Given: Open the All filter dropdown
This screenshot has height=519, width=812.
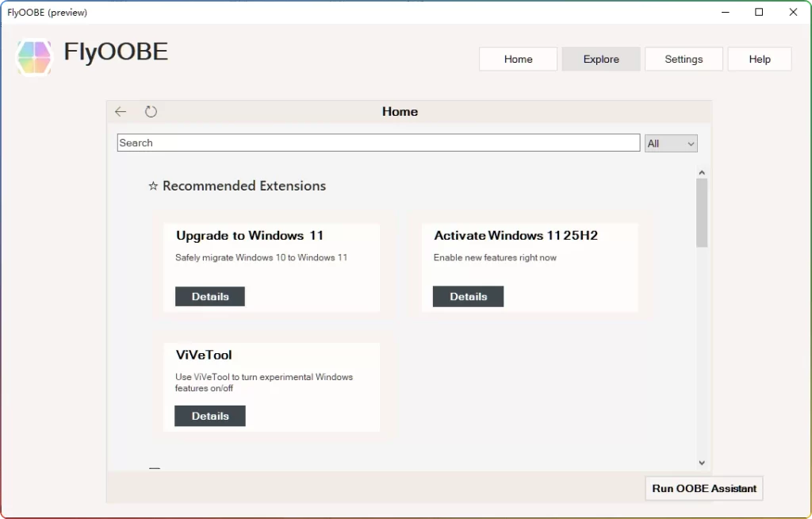Looking at the screenshot, I should coord(671,143).
